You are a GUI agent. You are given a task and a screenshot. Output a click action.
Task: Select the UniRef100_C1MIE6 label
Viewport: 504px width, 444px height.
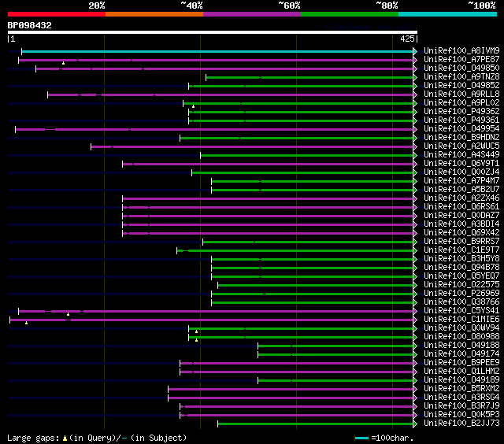pyautogui.click(x=461, y=320)
